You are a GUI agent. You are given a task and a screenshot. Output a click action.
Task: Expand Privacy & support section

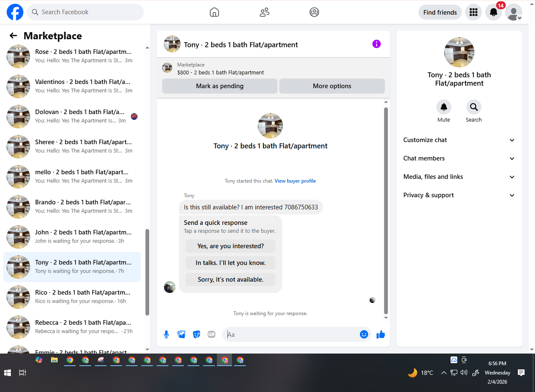(459, 195)
